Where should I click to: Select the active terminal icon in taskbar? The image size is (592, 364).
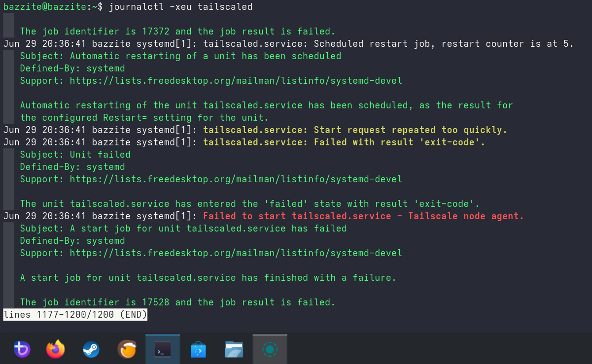coord(163,350)
